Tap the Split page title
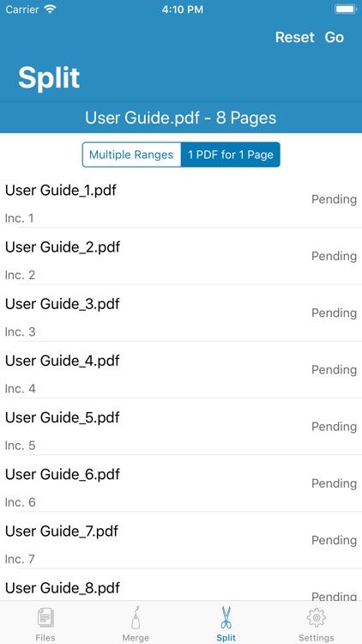Viewport: 362px width, 644px height. point(49,78)
